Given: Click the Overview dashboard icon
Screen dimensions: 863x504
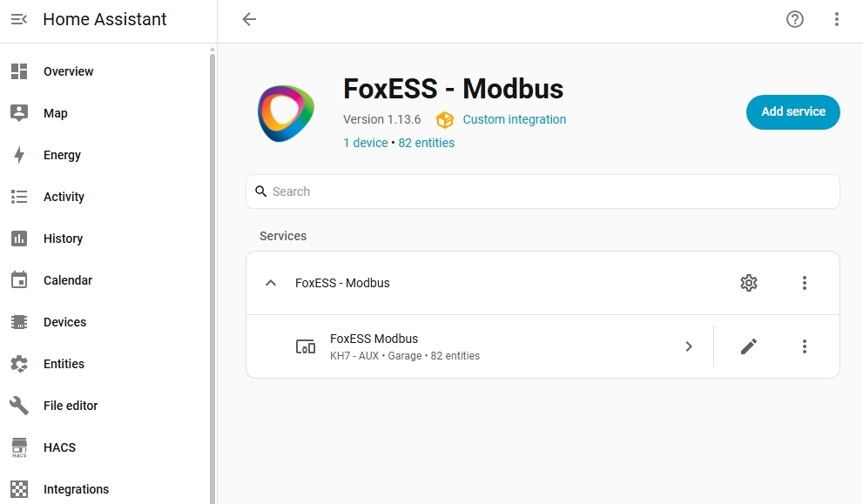Looking at the screenshot, I should tap(19, 71).
